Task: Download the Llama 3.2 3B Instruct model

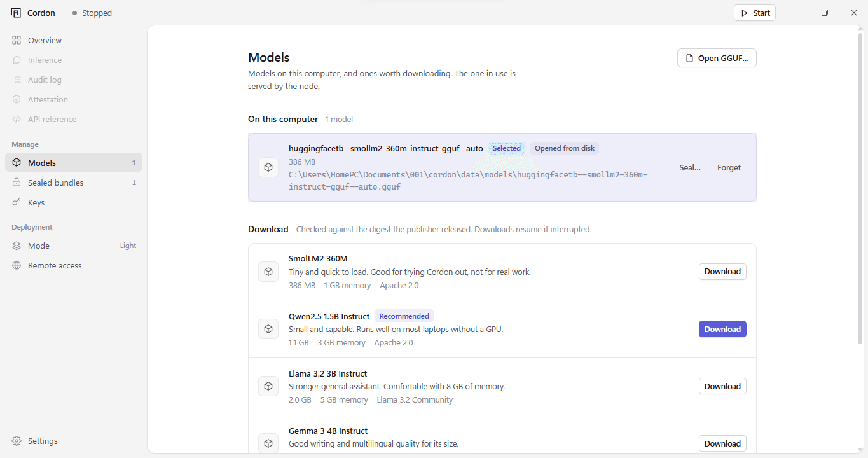Action: [x=722, y=386]
